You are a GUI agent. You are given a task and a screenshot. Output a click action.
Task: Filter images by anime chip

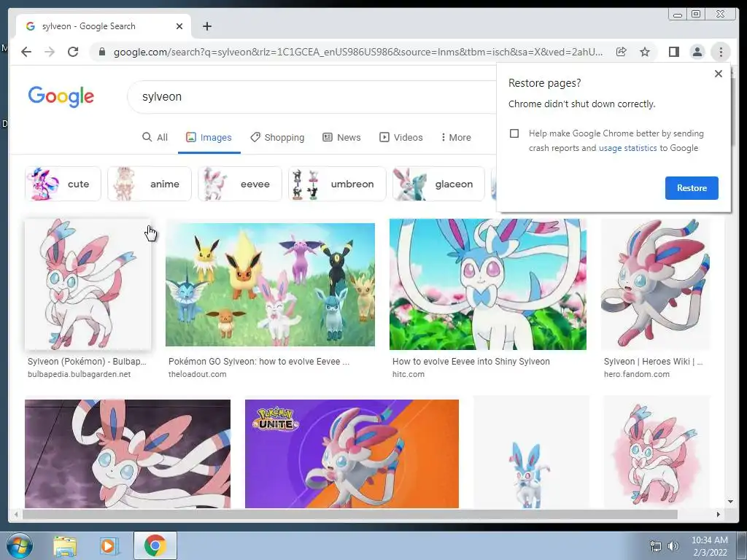[x=149, y=184]
